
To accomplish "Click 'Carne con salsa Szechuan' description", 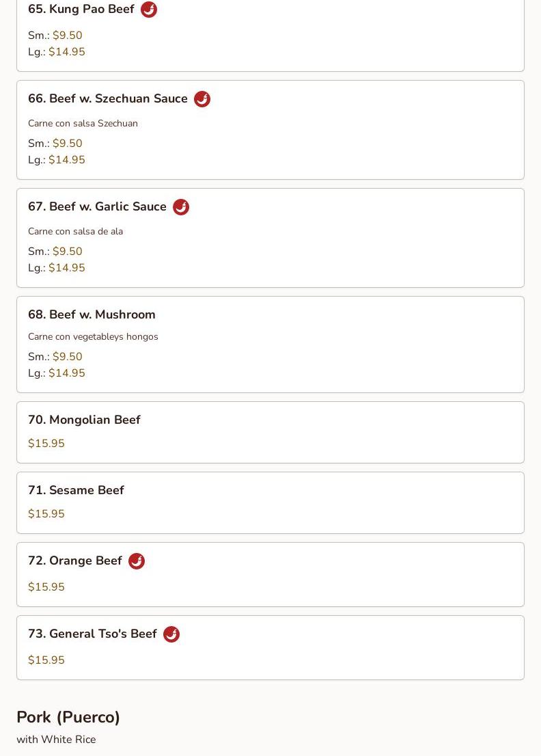I will tap(83, 124).
